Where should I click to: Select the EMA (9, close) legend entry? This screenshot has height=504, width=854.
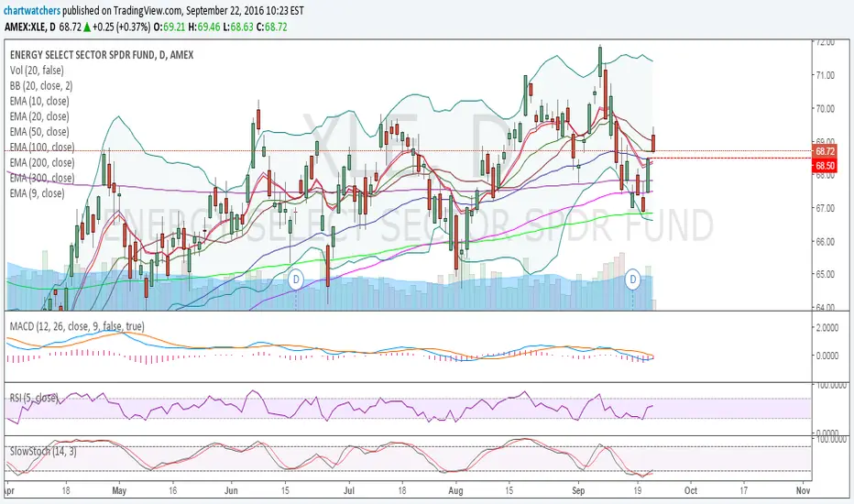[37, 192]
